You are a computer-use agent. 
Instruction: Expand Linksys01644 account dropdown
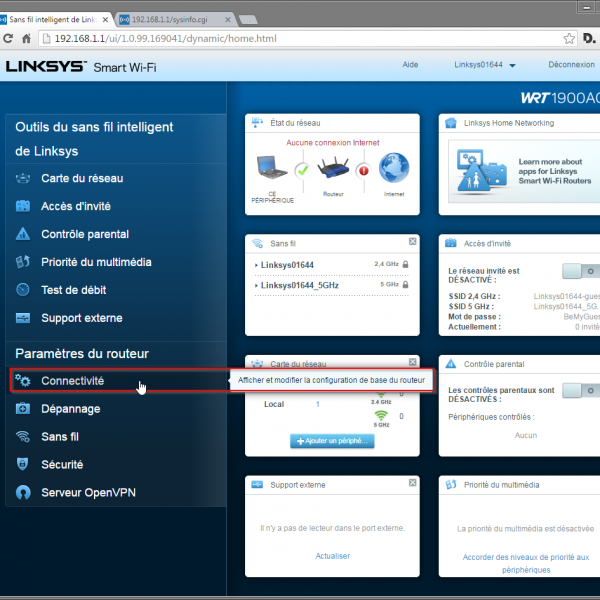(485, 65)
